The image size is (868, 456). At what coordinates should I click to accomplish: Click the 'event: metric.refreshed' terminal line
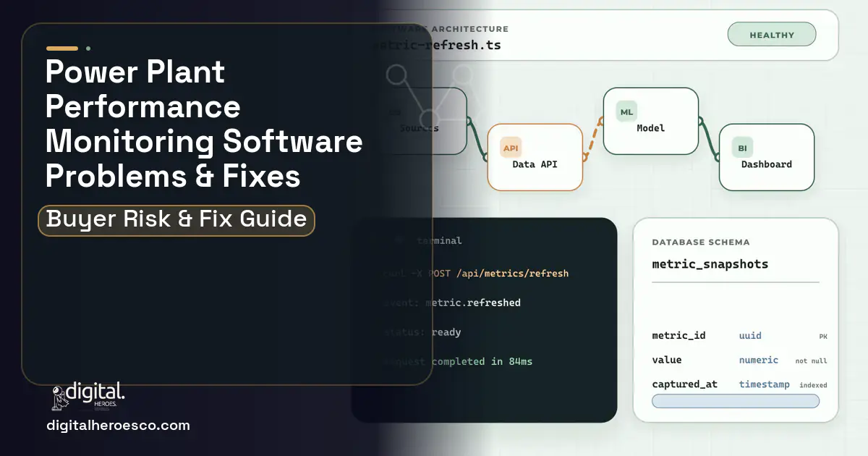coord(452,303)
